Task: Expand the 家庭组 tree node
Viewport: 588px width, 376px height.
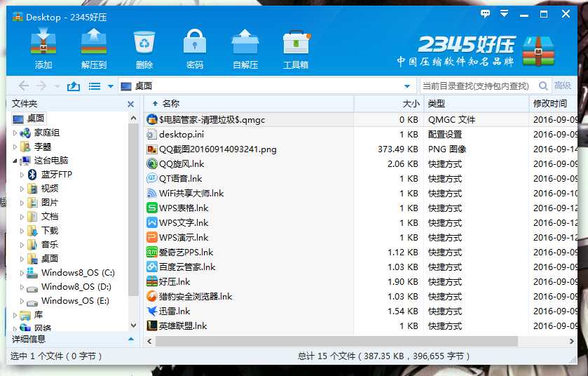Action: [15, 133]
